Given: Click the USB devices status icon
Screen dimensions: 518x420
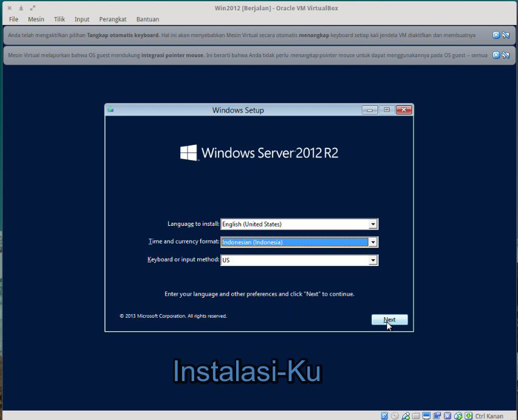Looking at the screenshot, I should click(447, 415).
